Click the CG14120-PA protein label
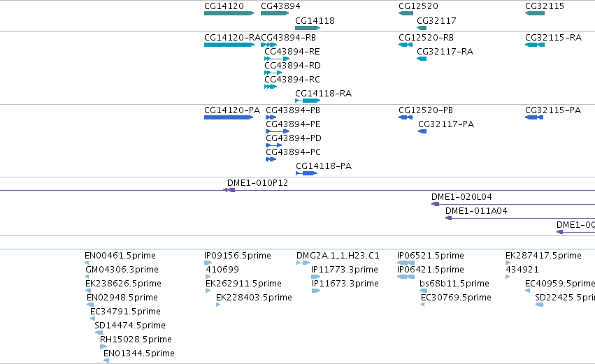This screenshot has height=364, width=595. (x=232, y=110)
